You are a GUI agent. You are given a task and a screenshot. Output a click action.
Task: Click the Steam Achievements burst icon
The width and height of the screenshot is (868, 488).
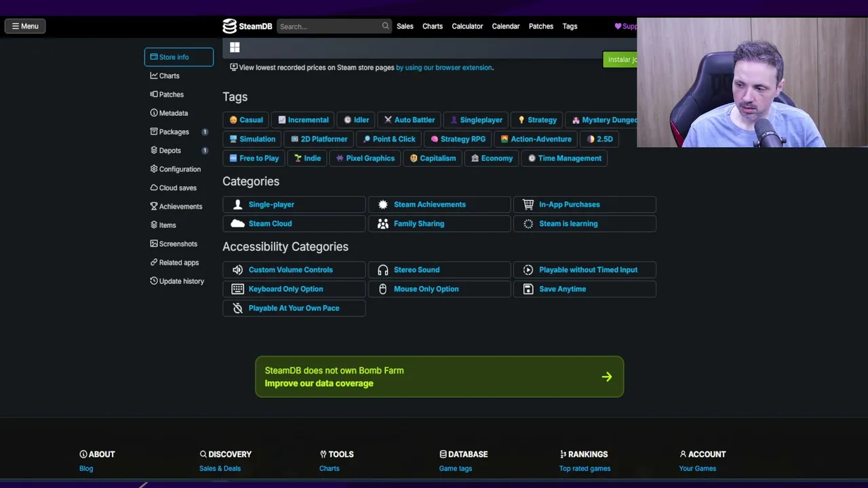click(x=383, y=205)
